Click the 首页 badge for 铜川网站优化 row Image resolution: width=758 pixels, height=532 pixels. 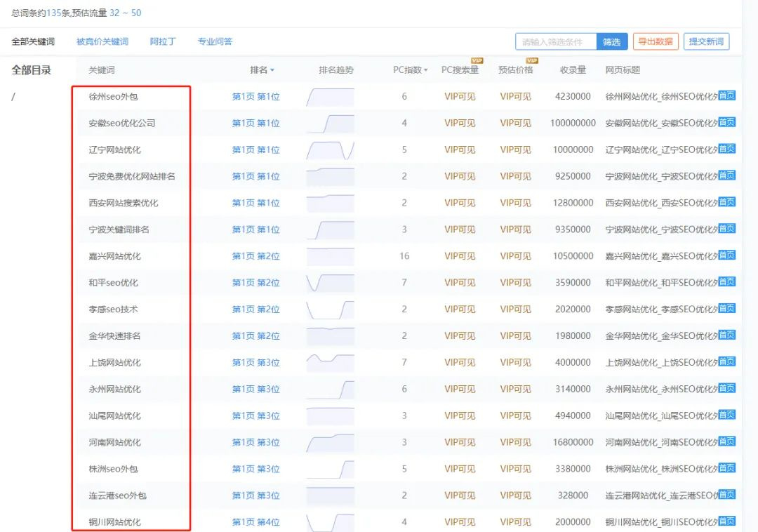pos(726,521)
